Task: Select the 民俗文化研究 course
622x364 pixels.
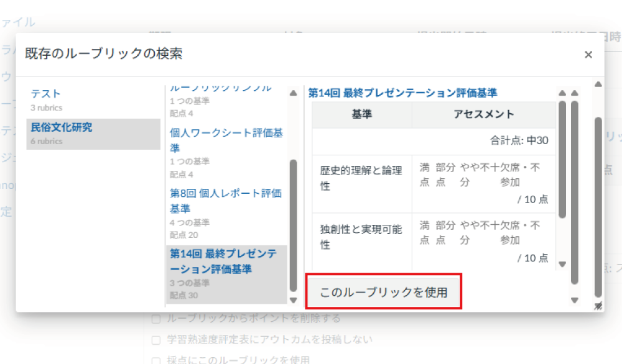Action: click(x=61, y=128)
